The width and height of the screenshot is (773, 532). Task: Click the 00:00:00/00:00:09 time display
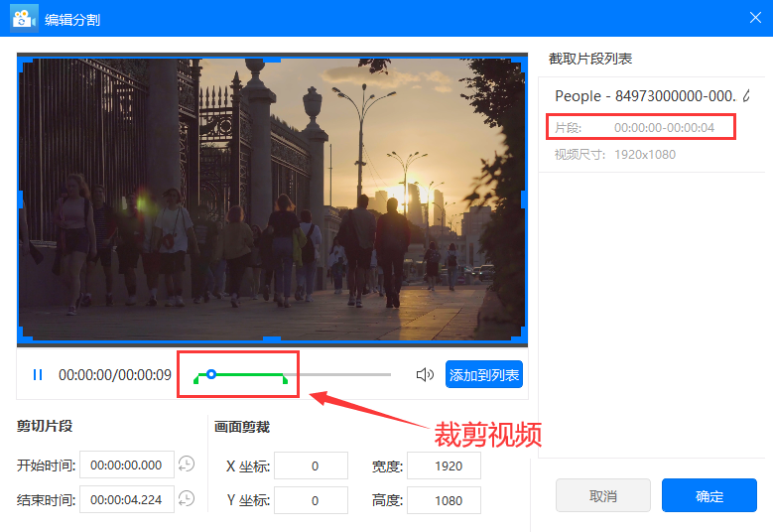pos(115,375)
